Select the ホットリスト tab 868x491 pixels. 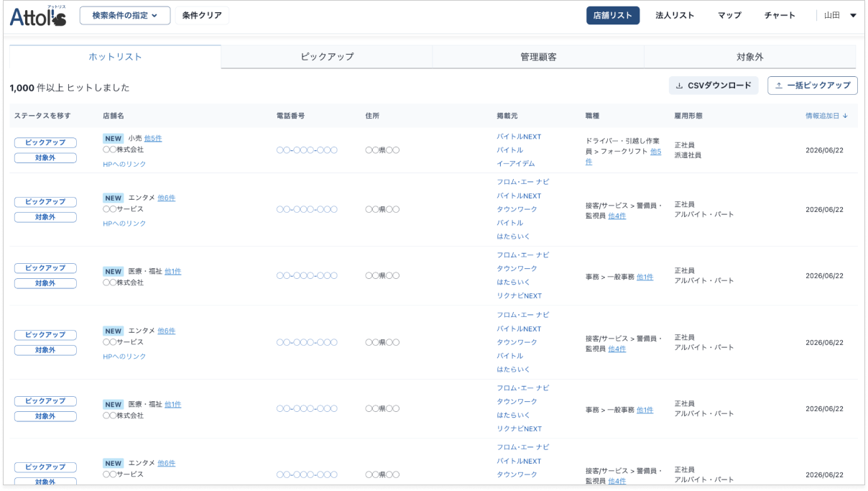115,57
